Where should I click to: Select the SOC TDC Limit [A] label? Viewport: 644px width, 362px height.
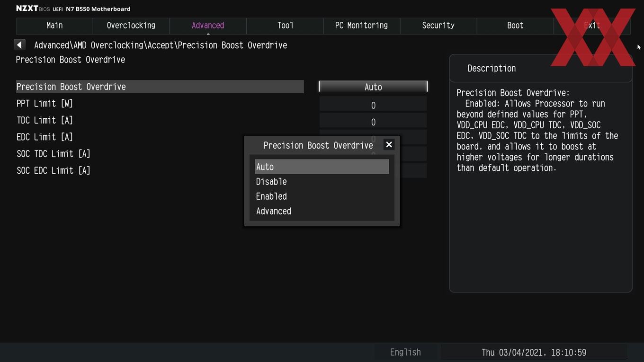click(54, 154)
